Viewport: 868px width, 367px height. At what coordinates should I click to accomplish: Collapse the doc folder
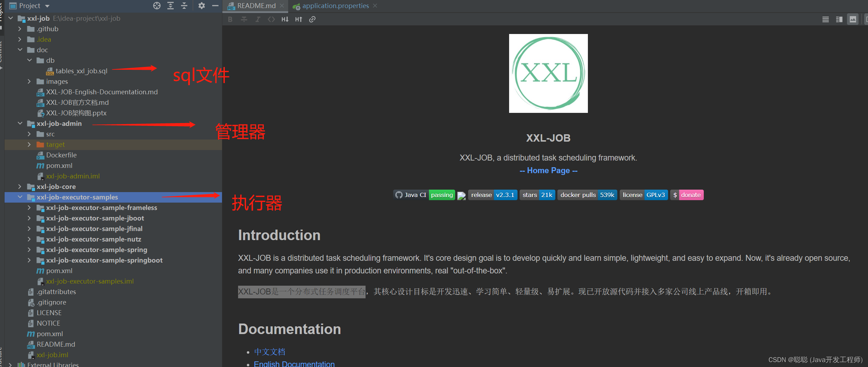click(20, 49)
